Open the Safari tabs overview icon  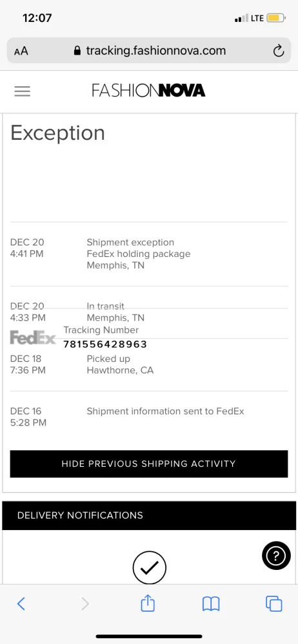[x=273, y=604]
